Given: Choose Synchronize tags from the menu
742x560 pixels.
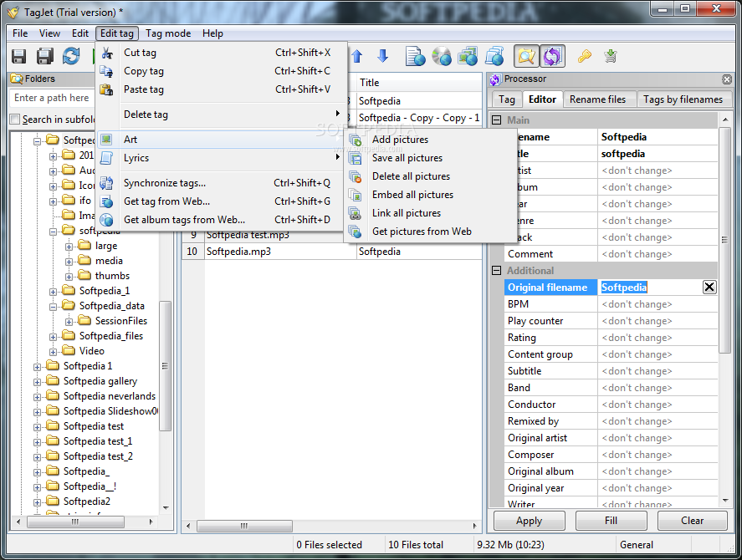Looking at the screenshot, I should pyautogui.click(x=221, y=183).
